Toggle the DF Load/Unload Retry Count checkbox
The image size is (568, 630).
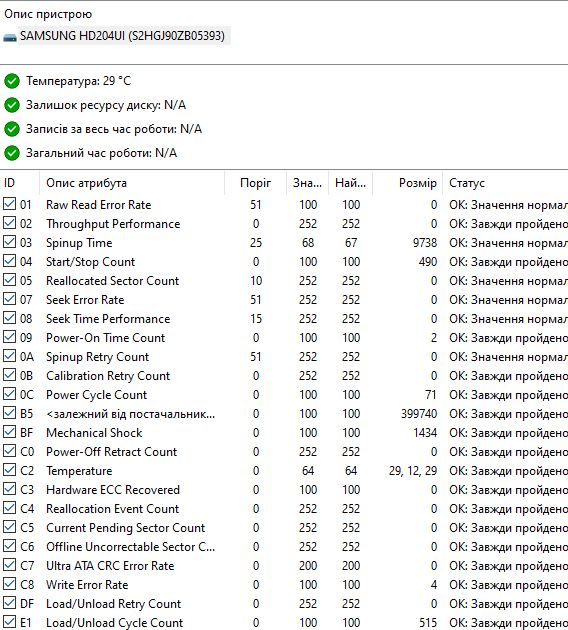tap(10, 603)
